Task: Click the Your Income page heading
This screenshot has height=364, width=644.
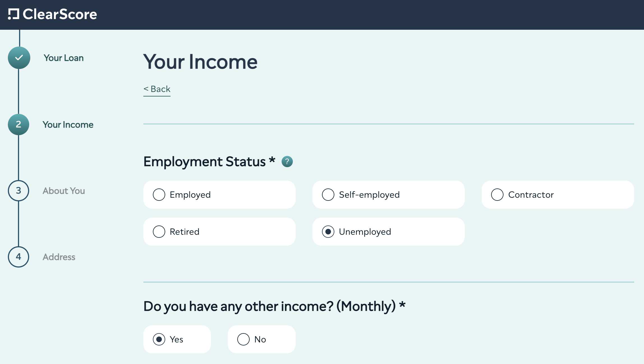Action: click(x=200, y=62)
